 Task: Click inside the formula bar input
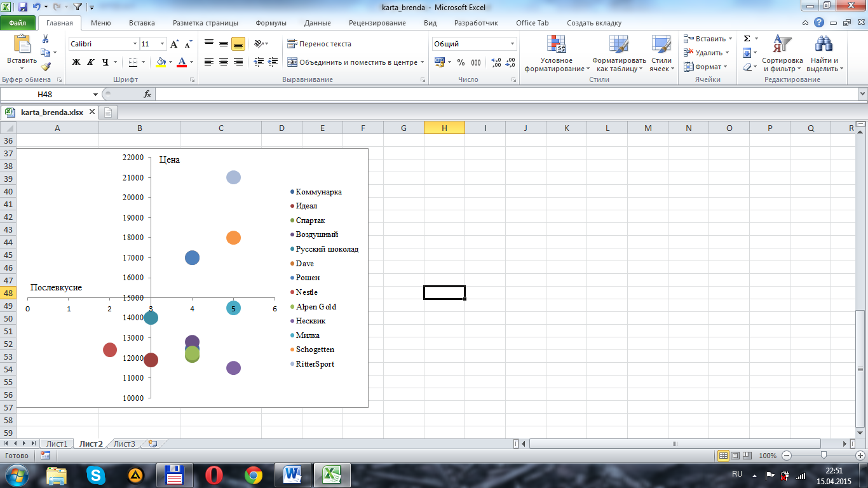click(x=505, y=94)
